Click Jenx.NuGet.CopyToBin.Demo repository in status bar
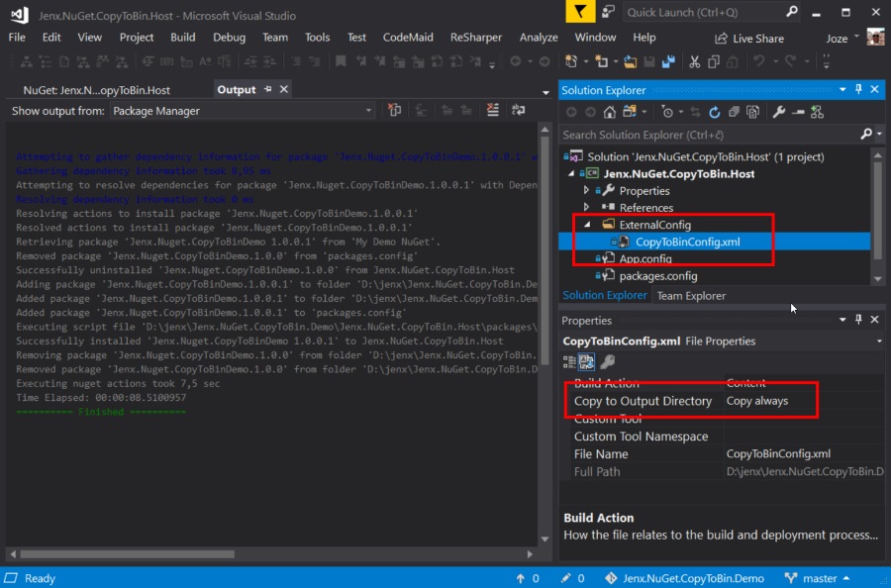Viewport: 891px width, 588px height. (685, 578)
